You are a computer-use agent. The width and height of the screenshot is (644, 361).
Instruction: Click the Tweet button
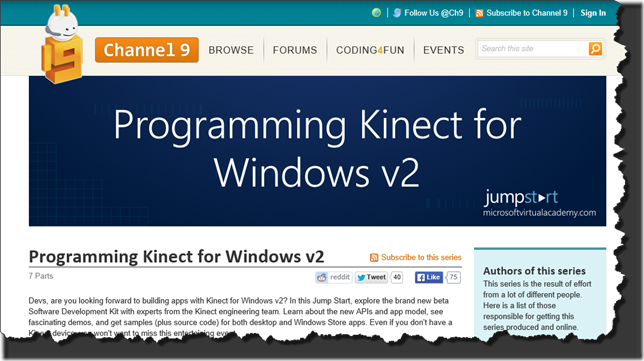click(371, 277)
